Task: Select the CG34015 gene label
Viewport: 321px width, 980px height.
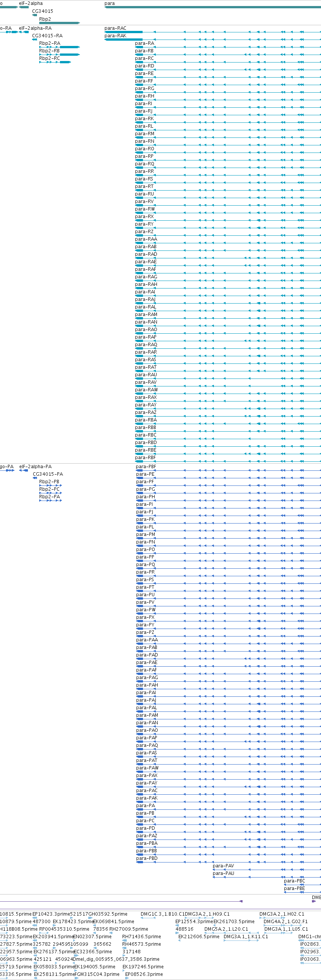Action: click(43, 11)
